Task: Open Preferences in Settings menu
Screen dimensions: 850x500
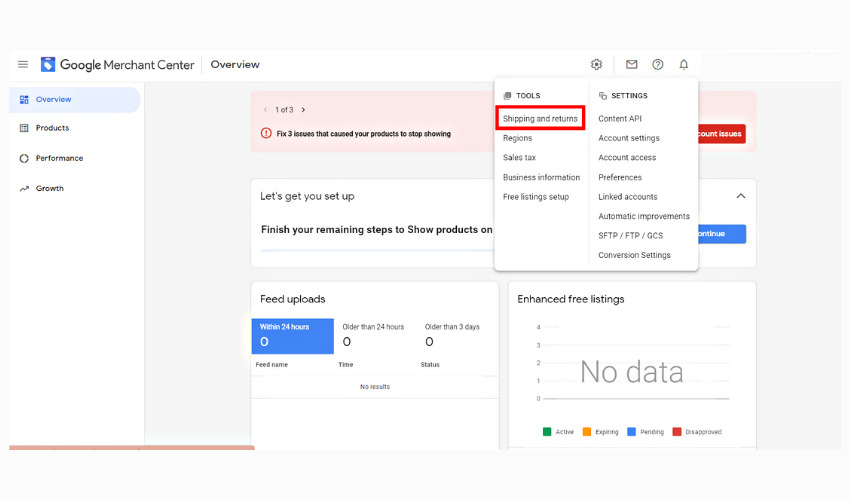Action: (x=620, y=177)
